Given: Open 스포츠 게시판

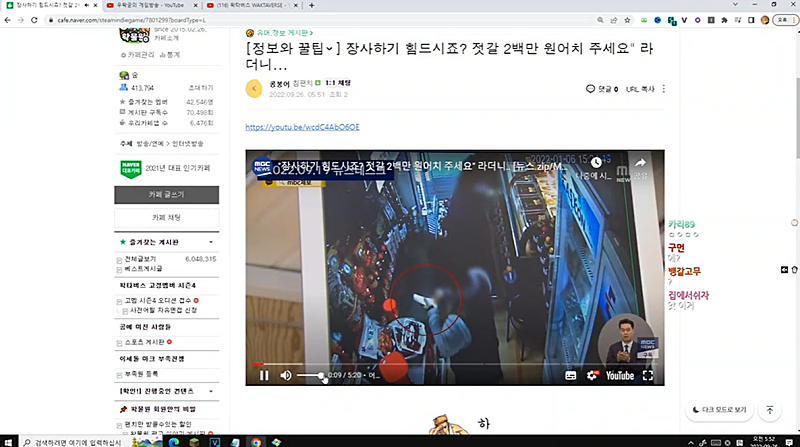Looking at the screenshot, I should click(145, 342).
